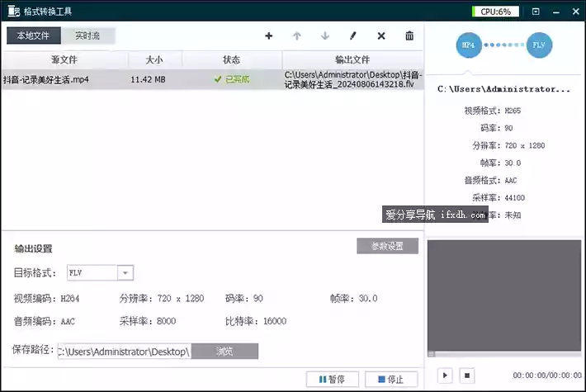
Task: Click the C:\Users\Administrator... path in the info panel
Action: click(x=503, y=89)
